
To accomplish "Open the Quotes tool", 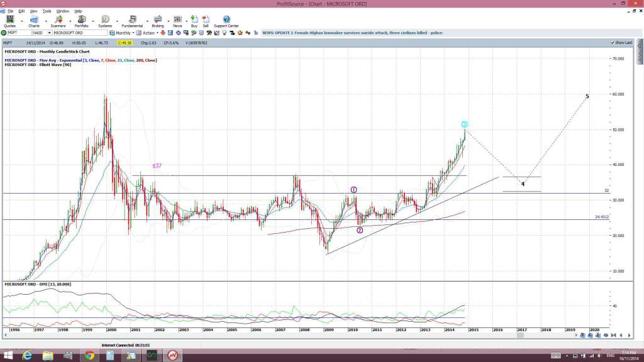I will pyautogui.click(x=9, y=21).
